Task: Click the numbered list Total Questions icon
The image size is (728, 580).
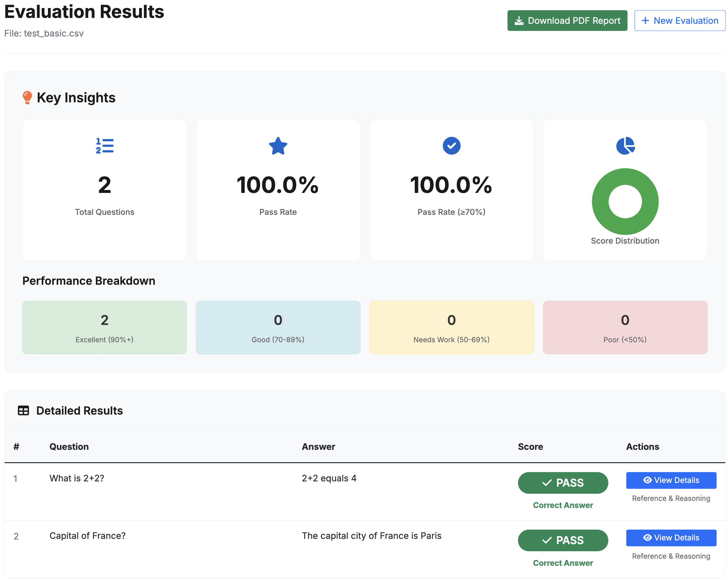Action: [x=105, y=146]
